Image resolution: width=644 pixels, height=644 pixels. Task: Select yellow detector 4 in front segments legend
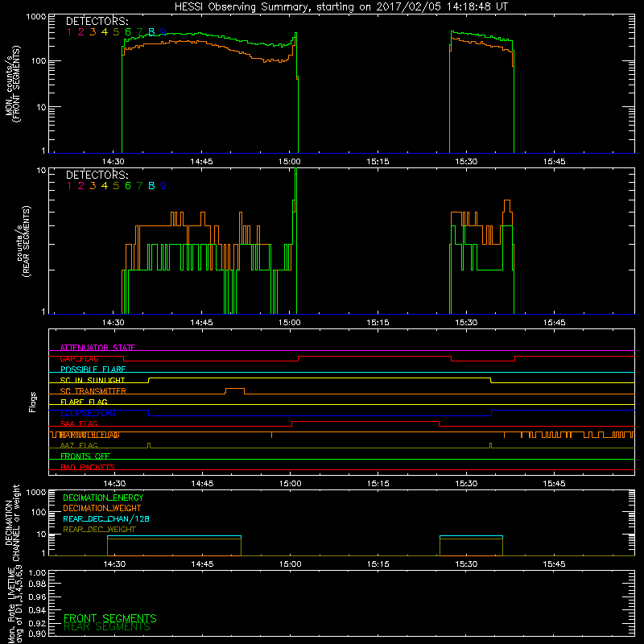pos(105,32)
